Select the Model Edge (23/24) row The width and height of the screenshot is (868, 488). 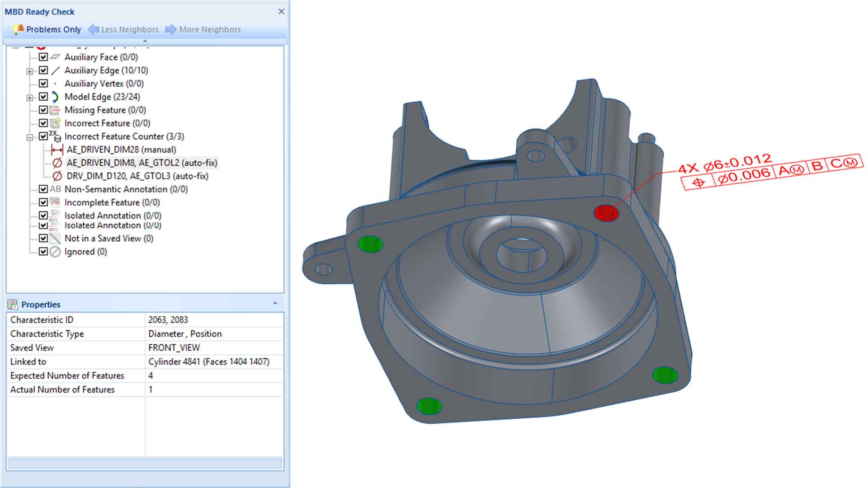(102, 97)
